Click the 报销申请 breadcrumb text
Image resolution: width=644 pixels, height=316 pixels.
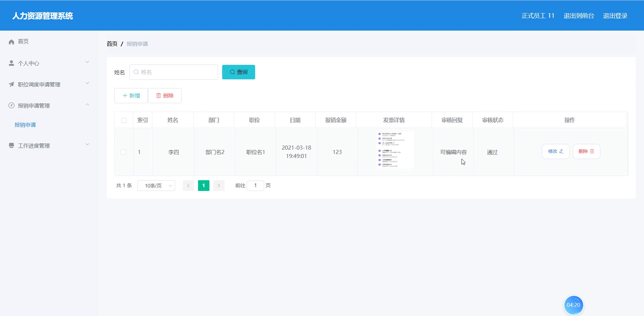click(x=137, y=44)
